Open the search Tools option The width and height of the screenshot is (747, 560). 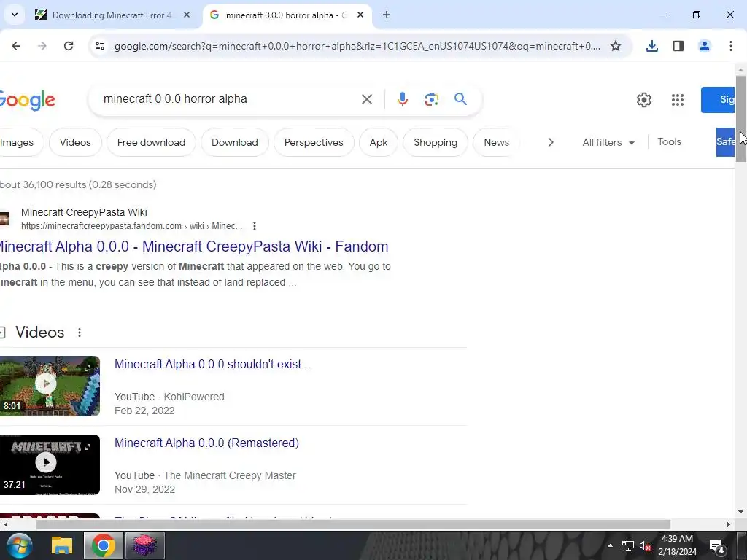pyautogui.click(x=669, y=142)
